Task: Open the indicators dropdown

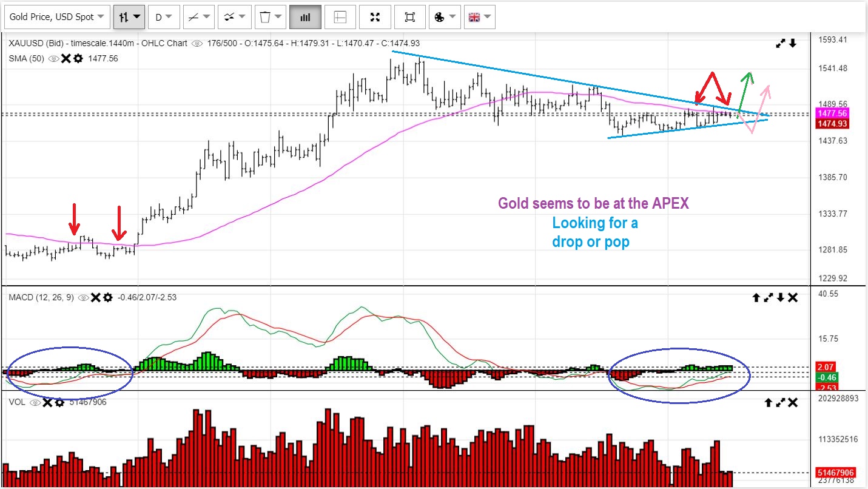Action: tap(234, 17)
